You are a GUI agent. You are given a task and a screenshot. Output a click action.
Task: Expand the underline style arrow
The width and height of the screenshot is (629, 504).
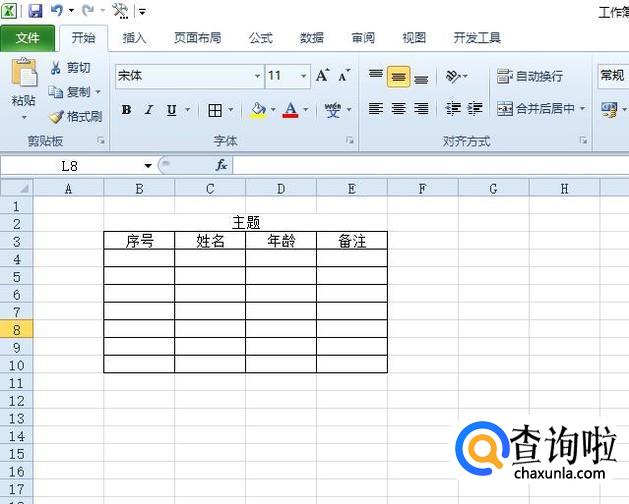click(187, 110)
